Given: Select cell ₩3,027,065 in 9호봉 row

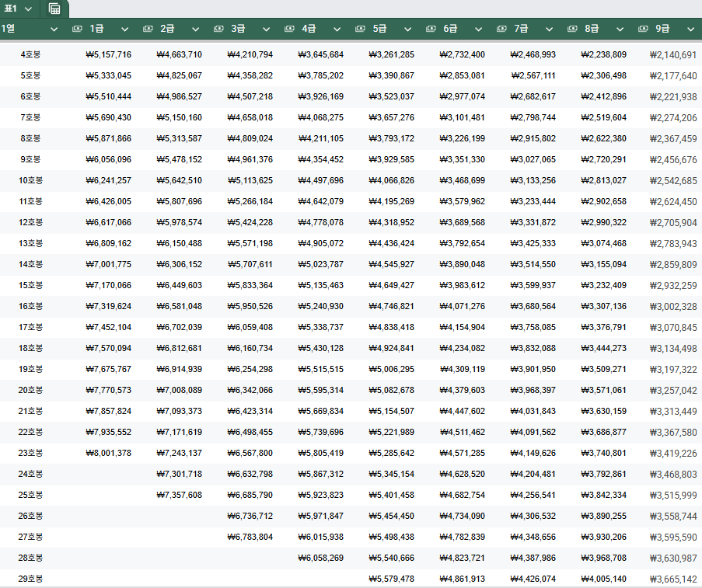Looking at the screenshot, I should point(533,159).
